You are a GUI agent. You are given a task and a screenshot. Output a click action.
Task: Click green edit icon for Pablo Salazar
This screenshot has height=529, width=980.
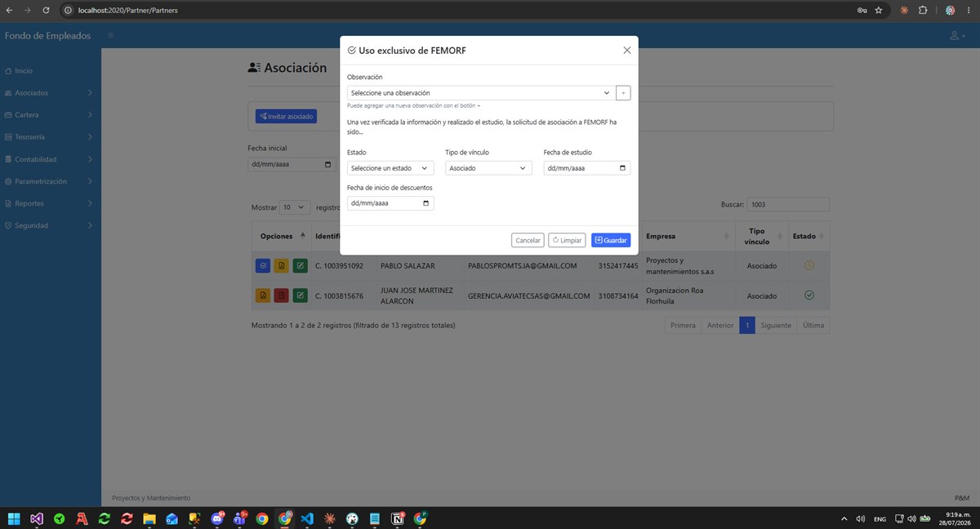[x=300, y=266]
